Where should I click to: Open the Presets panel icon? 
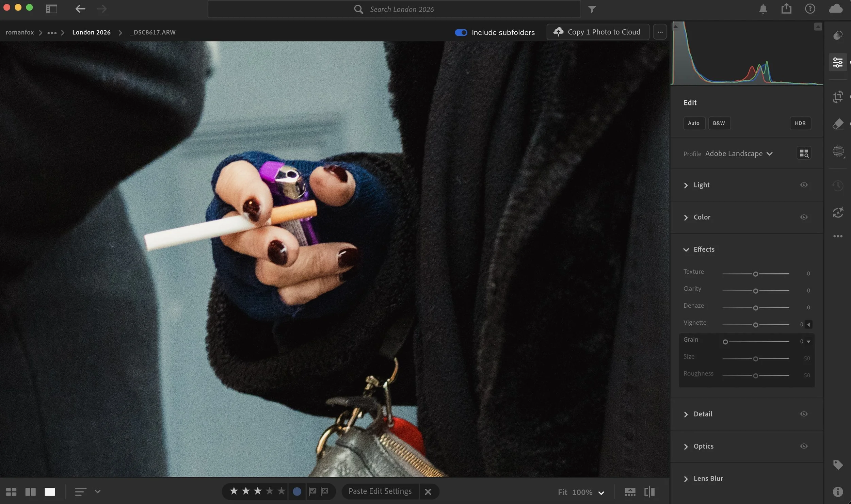pos(838,35)
